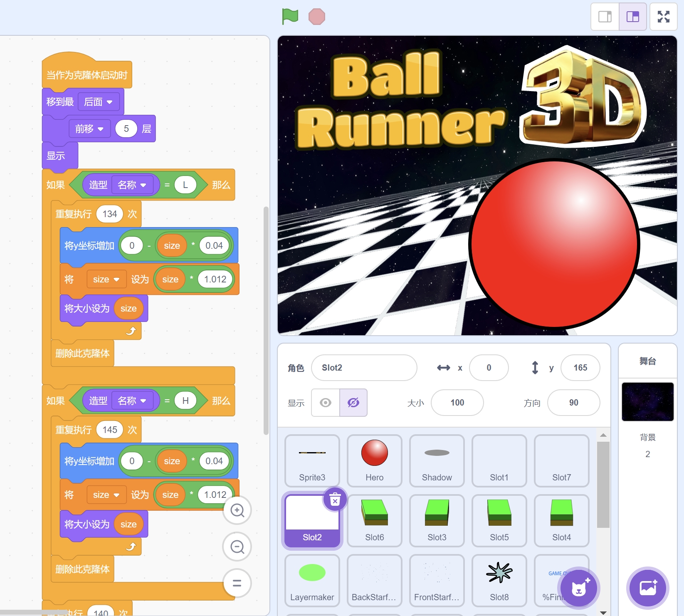
Task: Switch to large stage layout
Action: (x=632, y=17)
